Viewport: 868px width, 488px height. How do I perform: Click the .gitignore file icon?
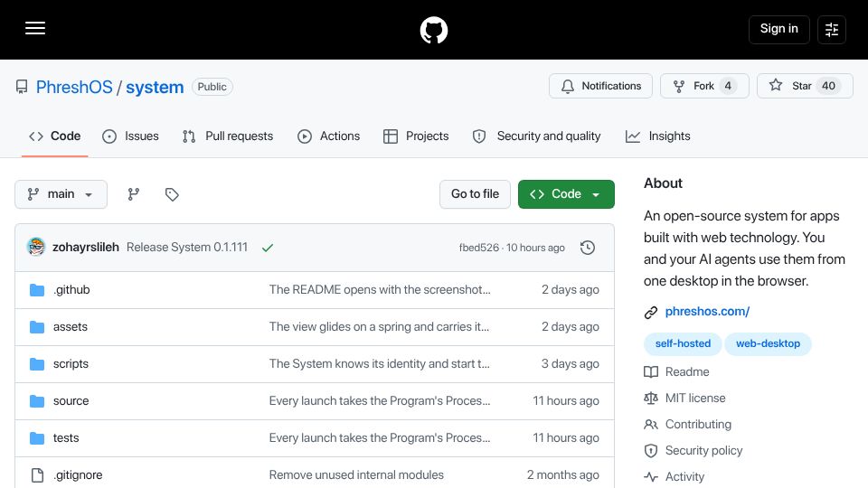37,475
